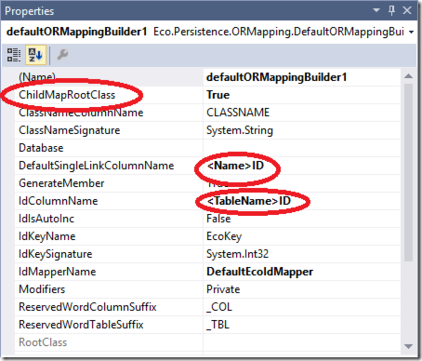Select the IdKeyName property

(109, 236)
